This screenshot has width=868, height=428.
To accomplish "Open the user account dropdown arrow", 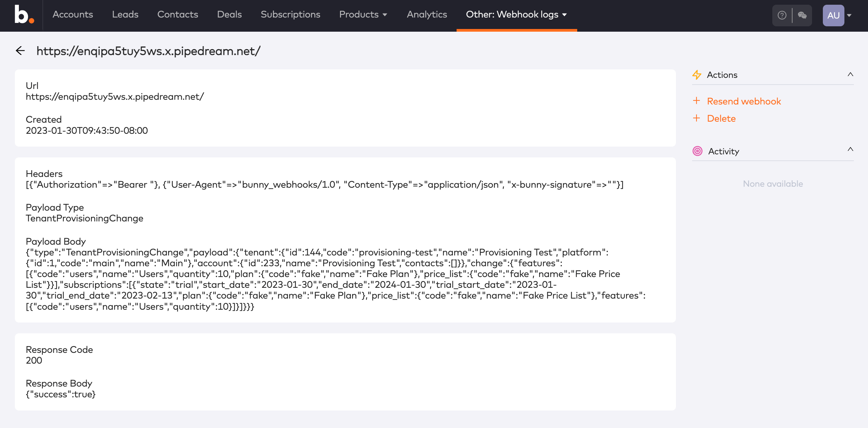I will click(849, 16).
